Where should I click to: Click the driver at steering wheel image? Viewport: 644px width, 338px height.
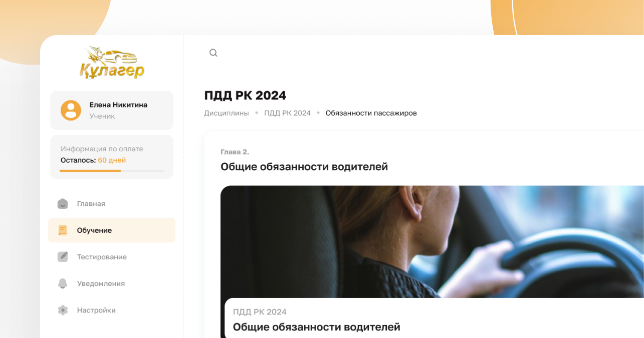[432, 242]
